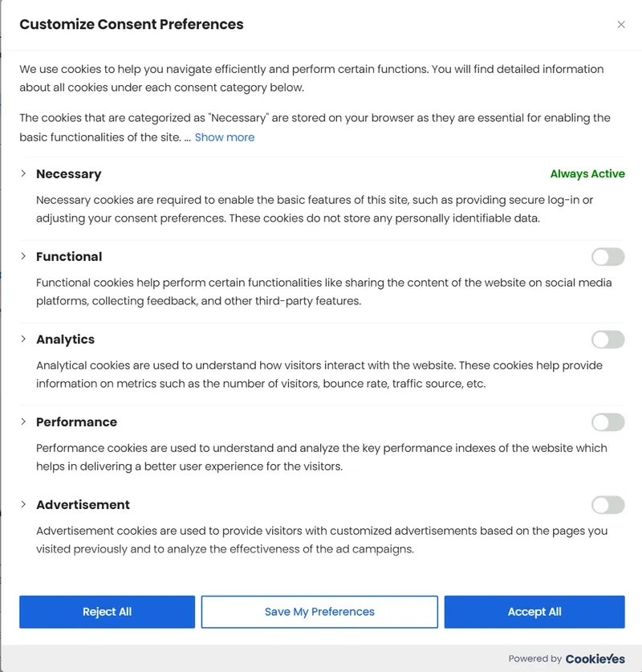Expand the Performance cookies section
The width and height of the screenshot is (642, 672).
tap(22, 422)
